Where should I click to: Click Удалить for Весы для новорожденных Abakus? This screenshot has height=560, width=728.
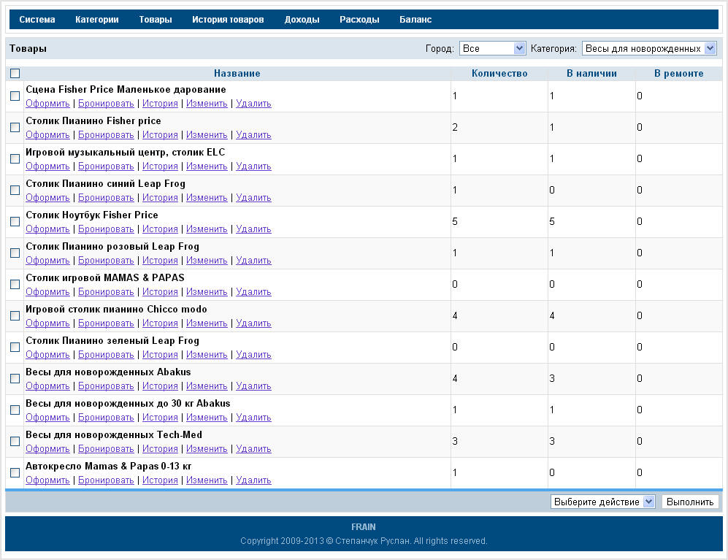pos(253,386)
